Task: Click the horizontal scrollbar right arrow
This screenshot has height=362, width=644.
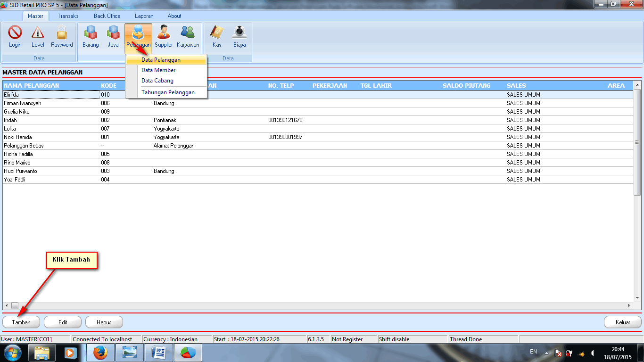Action: (630, 305)
